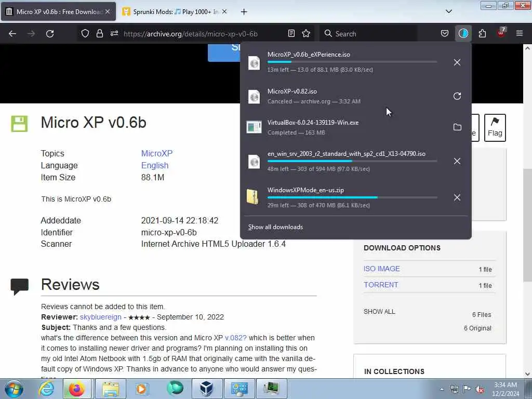Go back to the previous page
The width and height of the screenshot is (532, 399).
pos(12,34)
